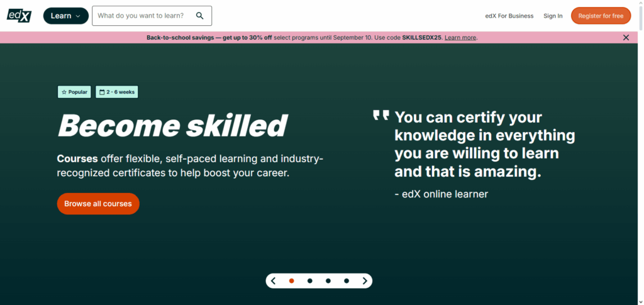Select the third carousel dot
The image size is (644, 305).
click(328, 280)
